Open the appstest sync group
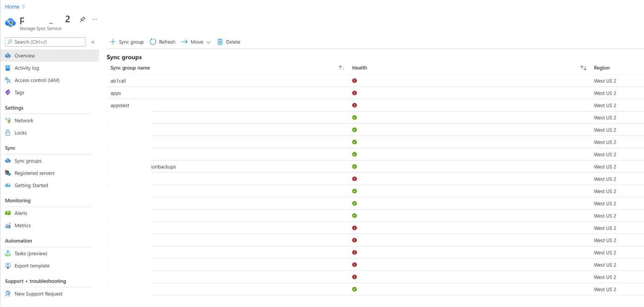644x307 pixels. coord(120,106)
